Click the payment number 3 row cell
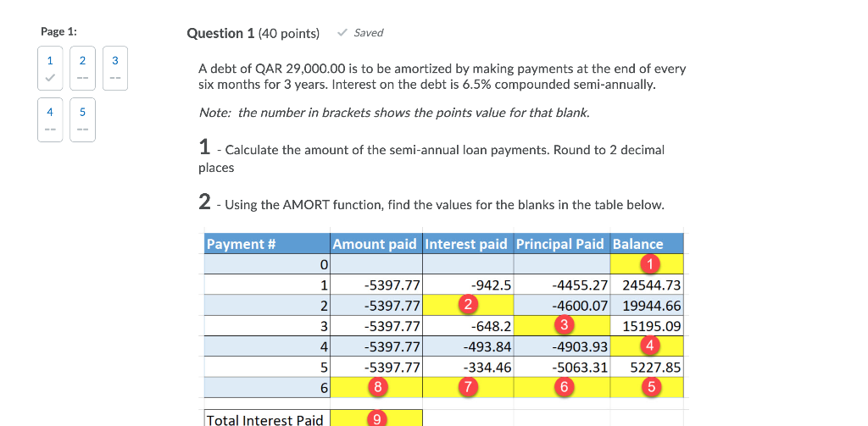Viewport: 868px width, 426px height. (267, 326)
